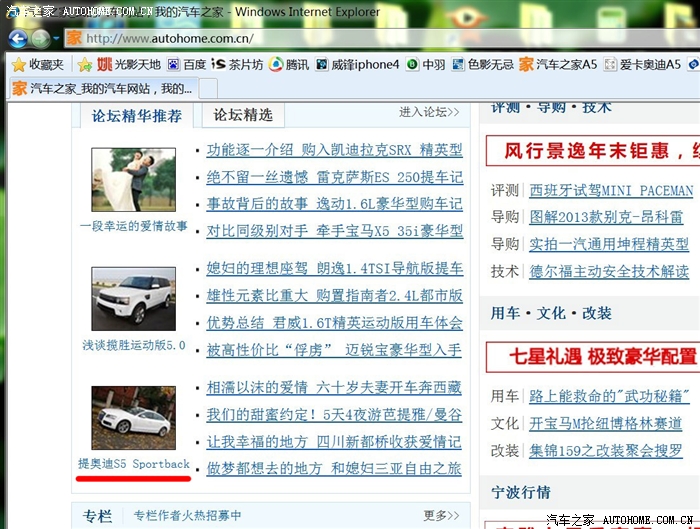700x529 pixels.
Task: Click 更多>> link in 专栏 bar
Action: (441, 516)
